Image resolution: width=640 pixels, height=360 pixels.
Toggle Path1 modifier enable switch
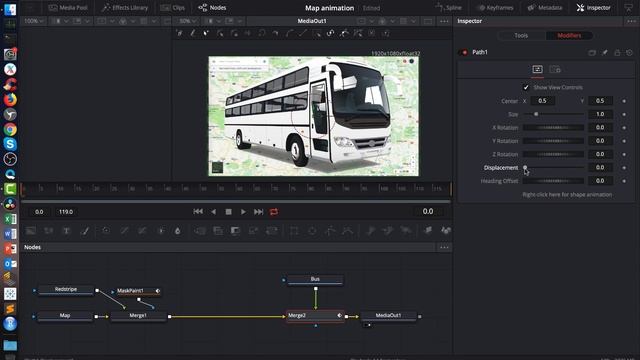pyautogui.click(x=463, y=52)
